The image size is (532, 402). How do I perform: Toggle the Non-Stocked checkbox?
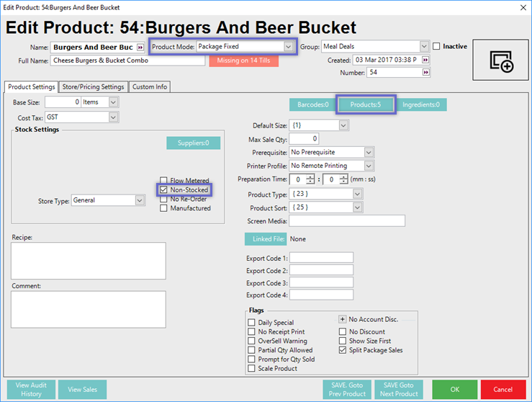point(164,190)
